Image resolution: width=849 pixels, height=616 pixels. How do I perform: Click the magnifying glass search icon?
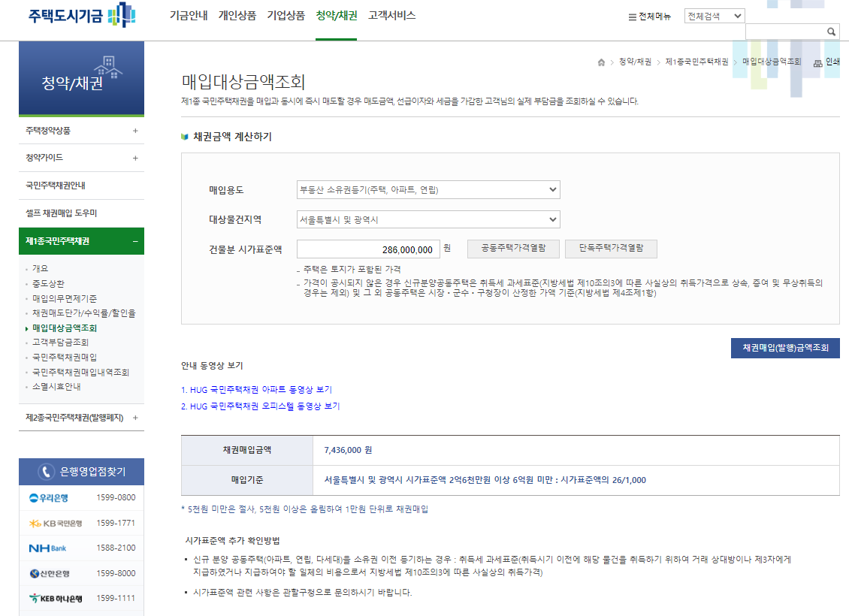click(x=831, y=32)
